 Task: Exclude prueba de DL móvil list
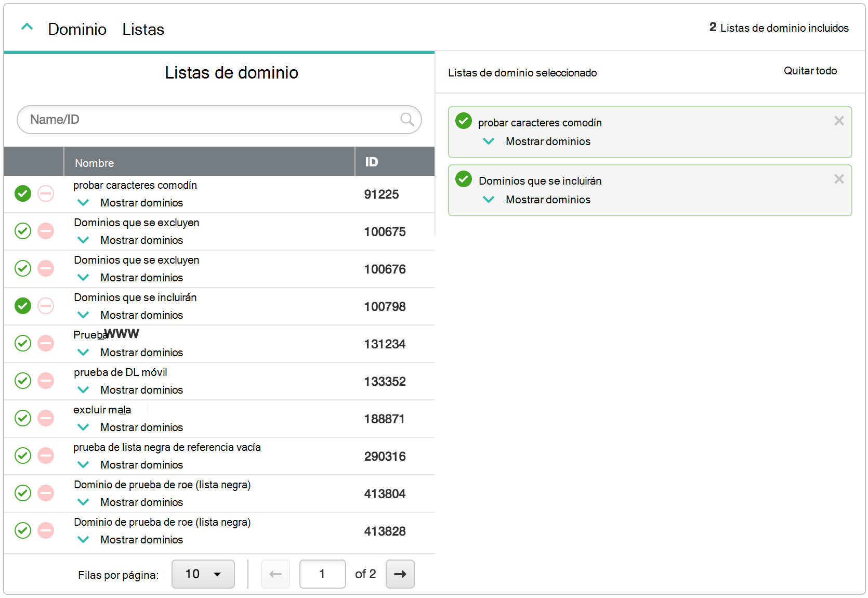point(46,381)
